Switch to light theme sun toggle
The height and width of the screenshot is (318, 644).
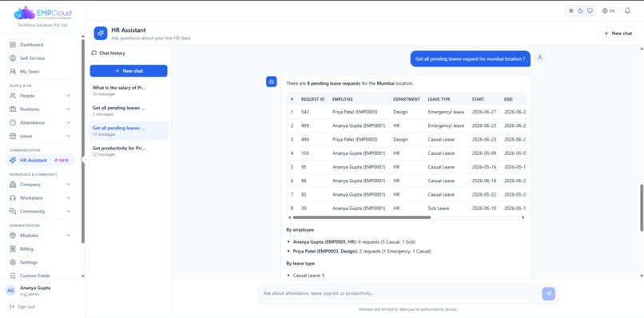pos(571,11)
